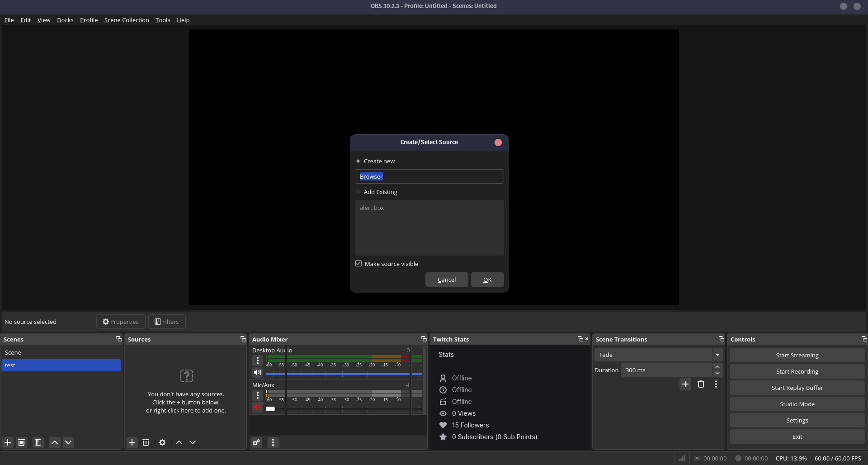This screenshot has height=465, width=868.
Task: Open source properties gear icon in Sources toolbar
Action: (162, 442)
